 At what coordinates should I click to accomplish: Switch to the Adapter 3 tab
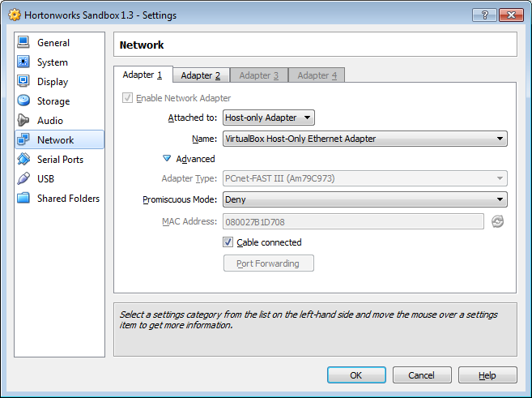pos(259,75)
